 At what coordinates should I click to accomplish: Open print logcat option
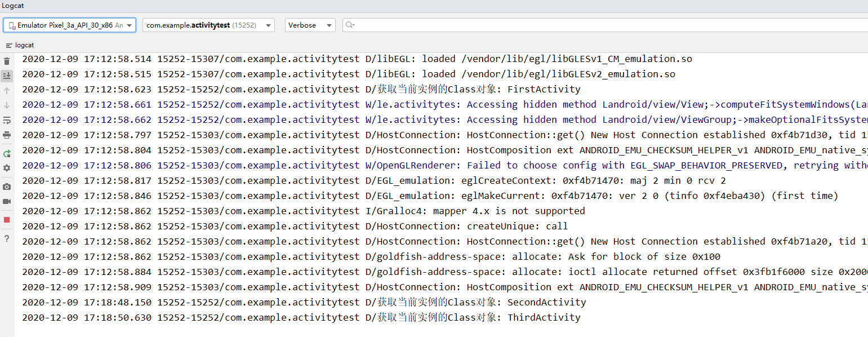pos(7,135)
